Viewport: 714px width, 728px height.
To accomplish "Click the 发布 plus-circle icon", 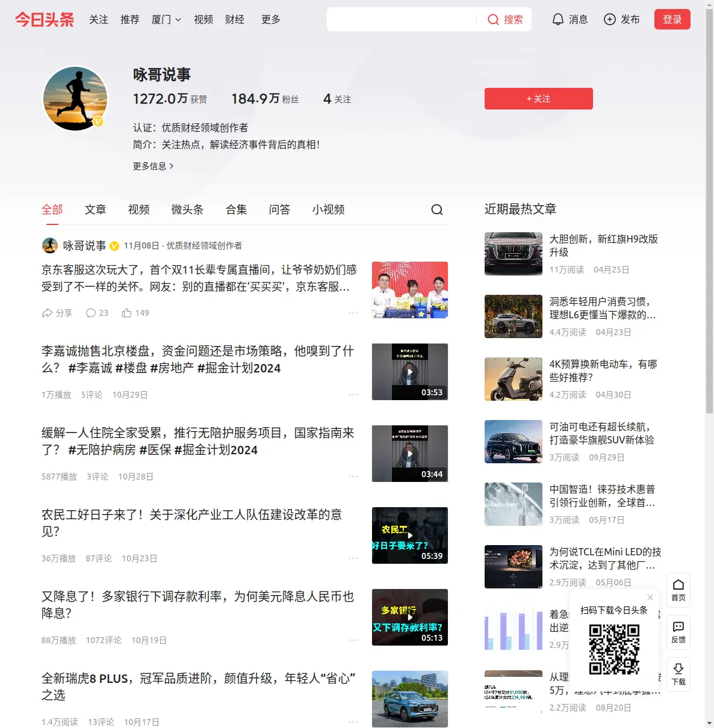I will (x=610, y=20).
